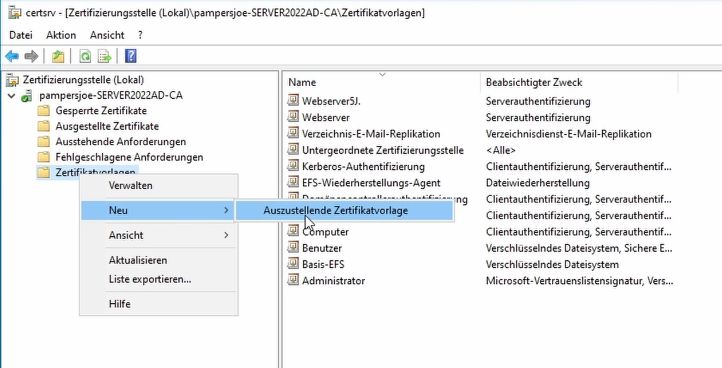Select Kerberos-Authentifizierung template name

[363, 166]
